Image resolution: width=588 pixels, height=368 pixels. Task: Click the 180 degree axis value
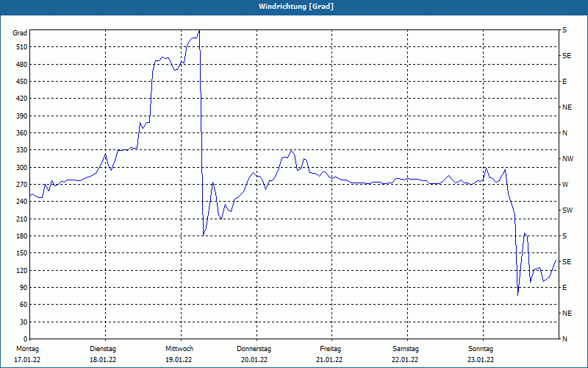pos(22,236)
